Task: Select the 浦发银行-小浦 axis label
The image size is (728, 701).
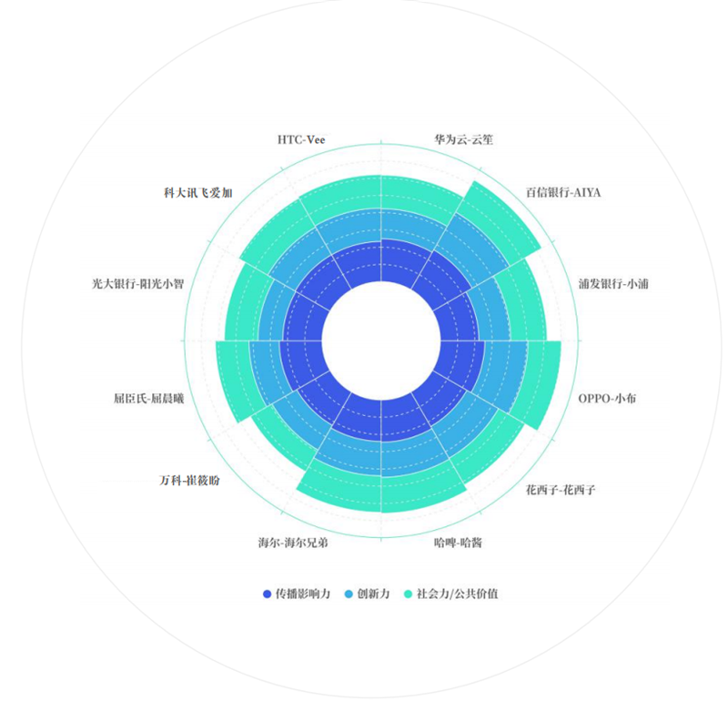Action: pos(613,283)
